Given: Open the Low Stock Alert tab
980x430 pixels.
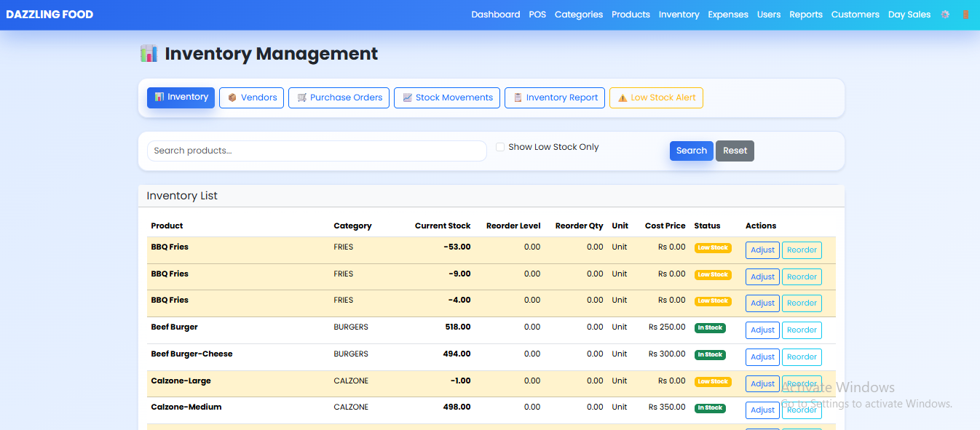Looking at the screenshot, I should coord(656,97).
